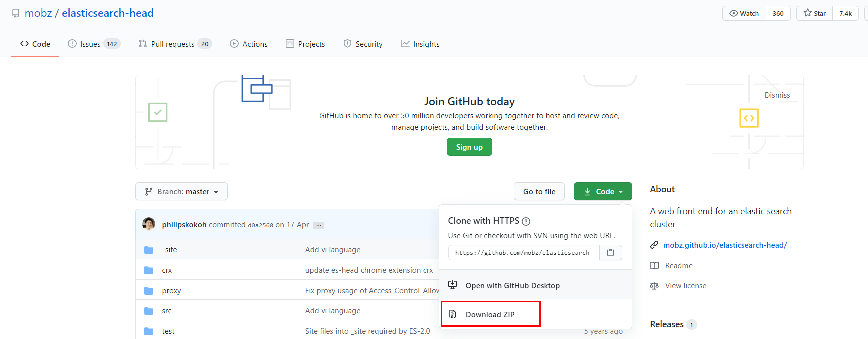This screenshot has height=339, width=868.
Task: Open the Insights tab
Action: [420, 44]
